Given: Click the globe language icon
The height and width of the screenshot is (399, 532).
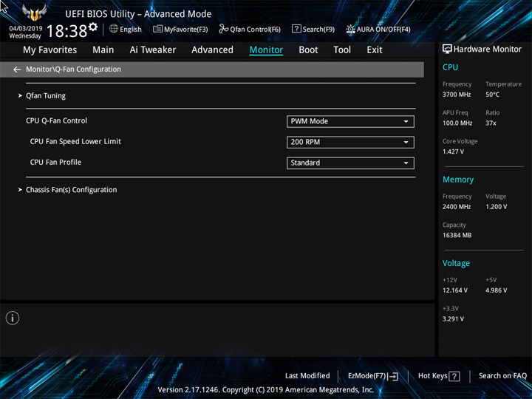Looking at the screenshot, I should [x=114, y=29].
